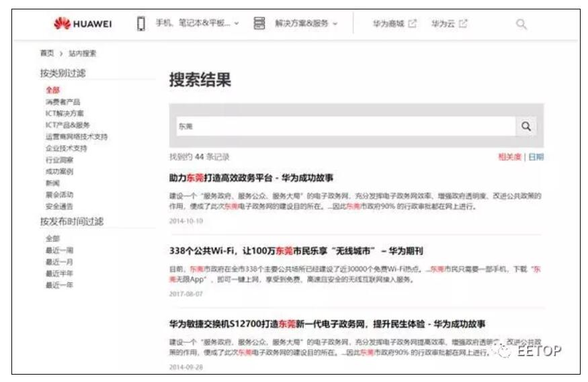Image resolution: width=588 pixels, height=382 pixels.
Task: Filter by 最近半年
Action: coord(59,273)
